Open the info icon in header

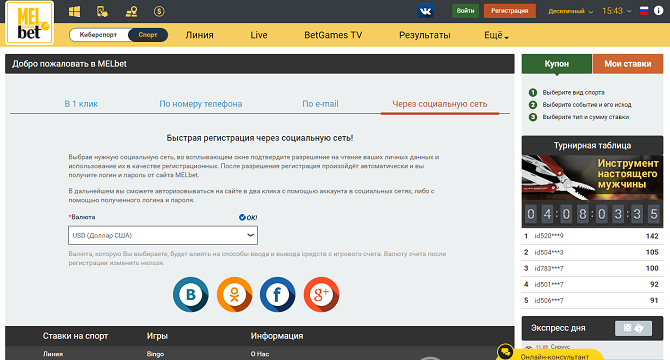[658, 11]
